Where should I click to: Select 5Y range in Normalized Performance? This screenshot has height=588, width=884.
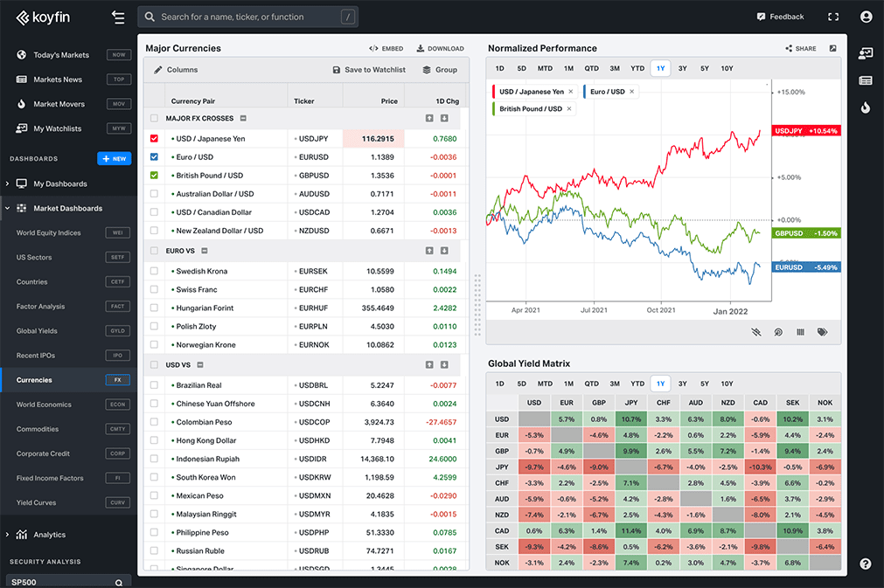tap(705, 68)
